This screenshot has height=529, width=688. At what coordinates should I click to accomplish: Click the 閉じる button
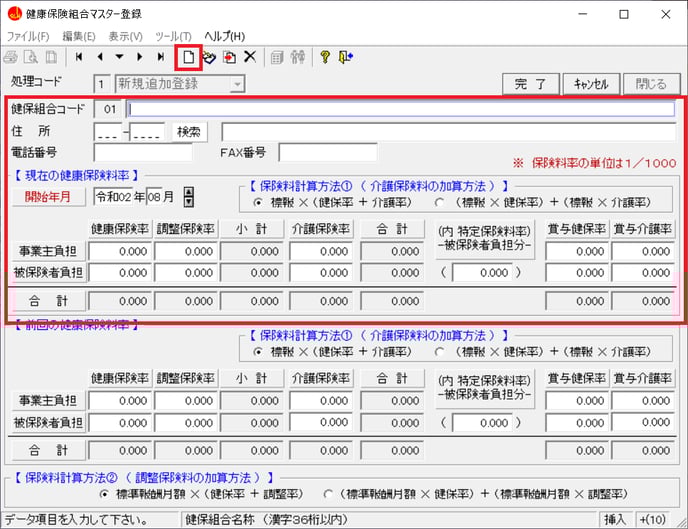(x=652, y=84)
